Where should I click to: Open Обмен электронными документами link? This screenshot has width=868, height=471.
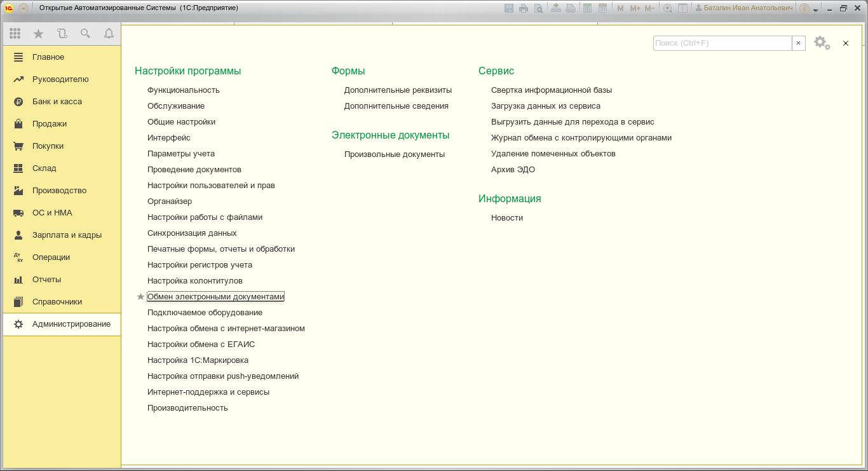click(216, 297)
